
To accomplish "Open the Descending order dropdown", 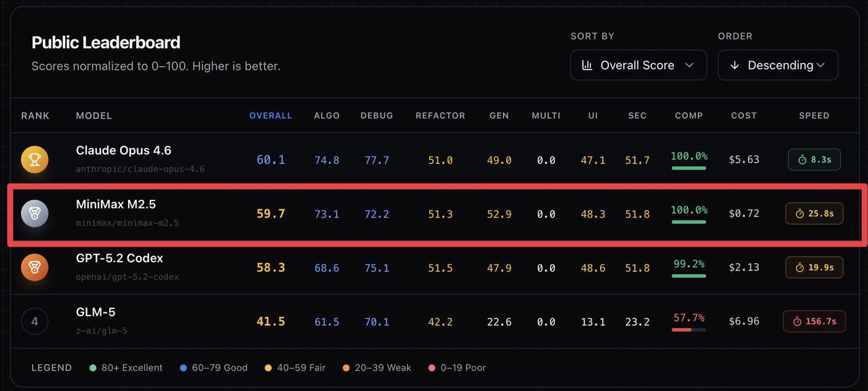I will pyautogui.click(x=777, y=65).
